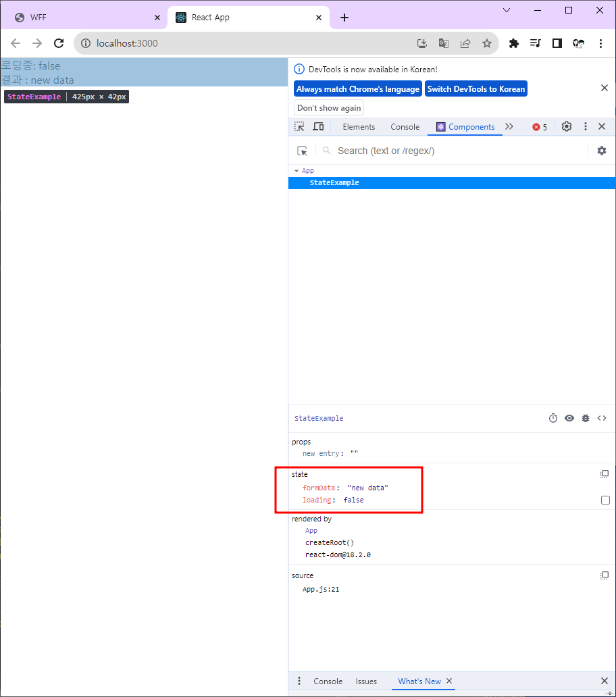Close the DevTools panel
Screen dimensions: 616x697
[x=602, y=127]
